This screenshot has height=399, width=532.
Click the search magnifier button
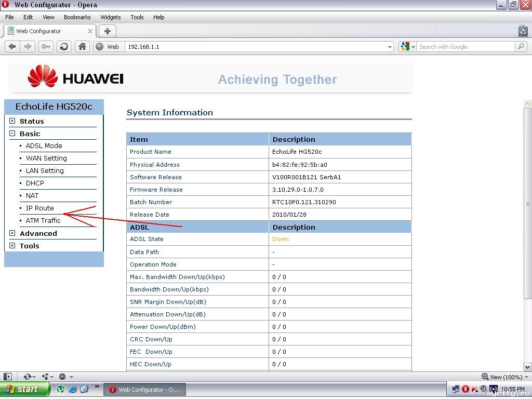coord(521,46)
